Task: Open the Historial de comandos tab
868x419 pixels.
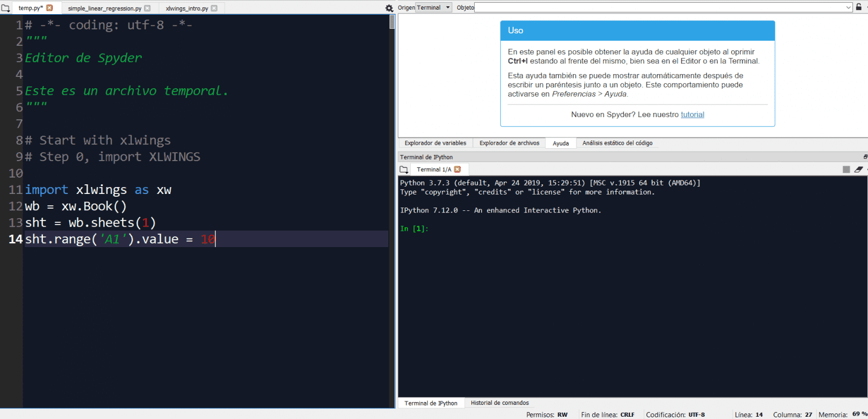Action: pyautogui.click(x=500, y=402)
